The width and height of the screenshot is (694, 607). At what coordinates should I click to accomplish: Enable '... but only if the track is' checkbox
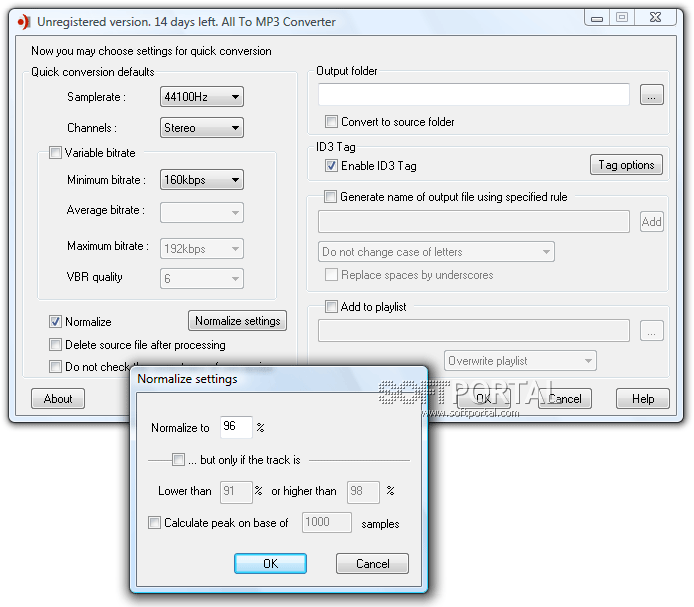(178, 460)
